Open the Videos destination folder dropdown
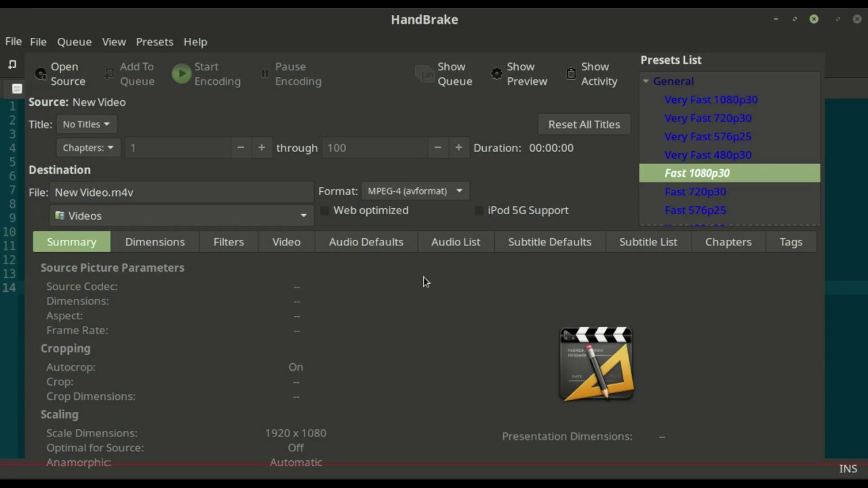 tap(181, 216)
